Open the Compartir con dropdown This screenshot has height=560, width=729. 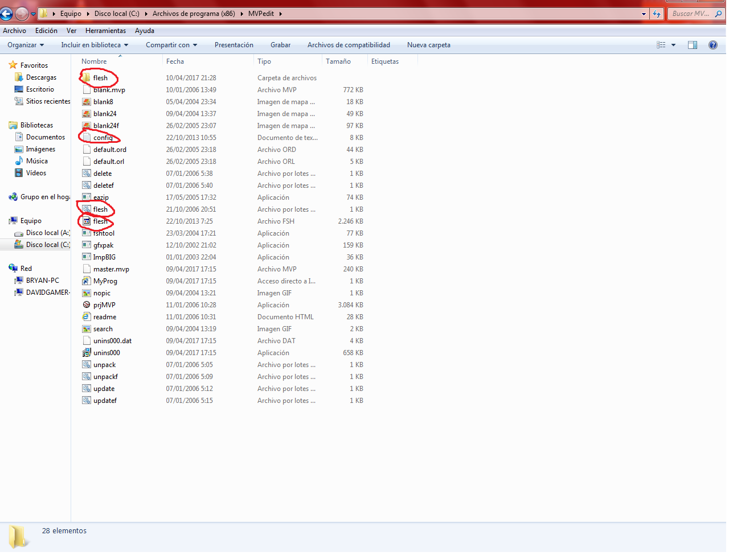(x=171, y=45)
